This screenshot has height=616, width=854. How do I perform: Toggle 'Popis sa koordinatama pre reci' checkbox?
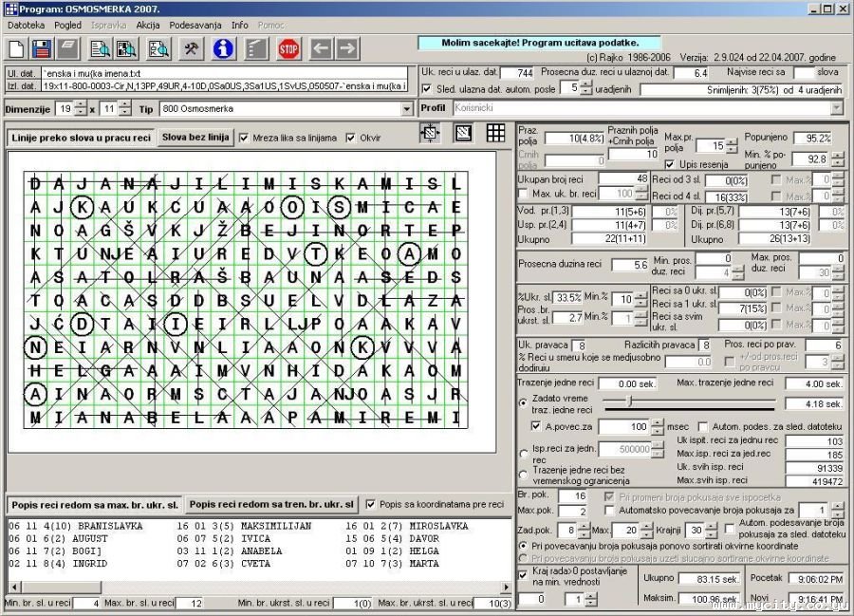tap(370, 504)
